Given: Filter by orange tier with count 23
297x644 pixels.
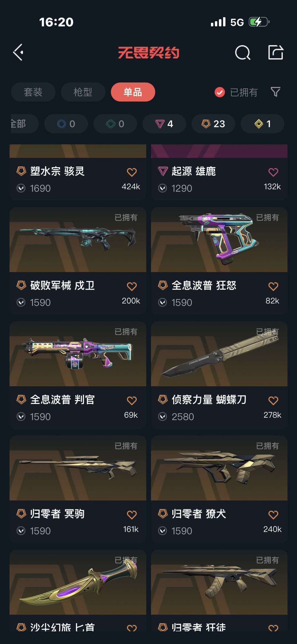Looking at the screenshot, I should [213, 124].
